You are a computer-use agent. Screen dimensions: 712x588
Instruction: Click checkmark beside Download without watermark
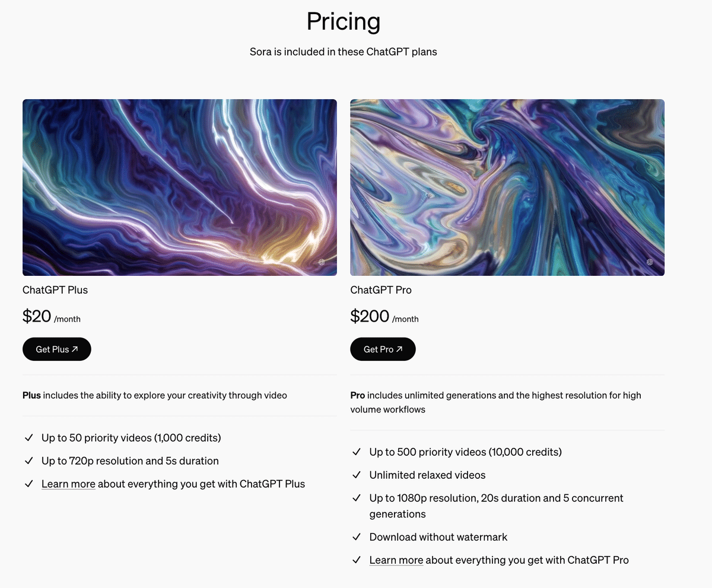(357, 537)
